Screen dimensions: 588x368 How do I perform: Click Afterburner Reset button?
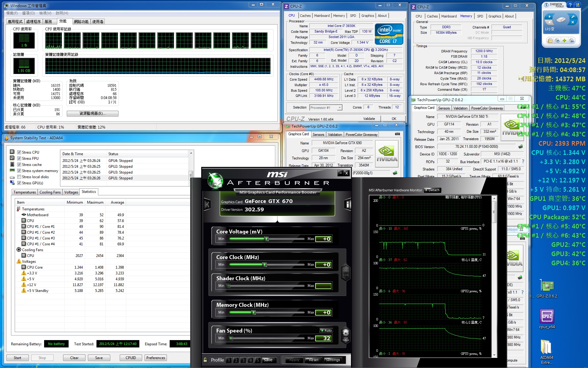pos(314,360)
